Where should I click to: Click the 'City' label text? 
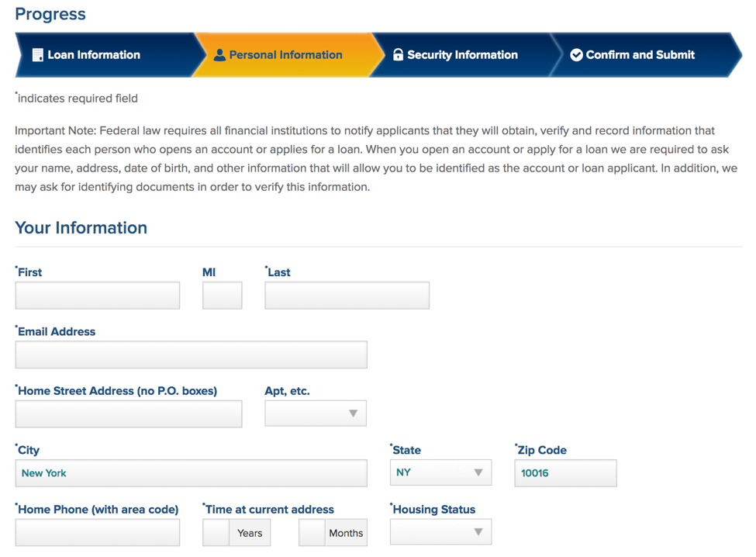pyautogui.click(x=27, y=450)
